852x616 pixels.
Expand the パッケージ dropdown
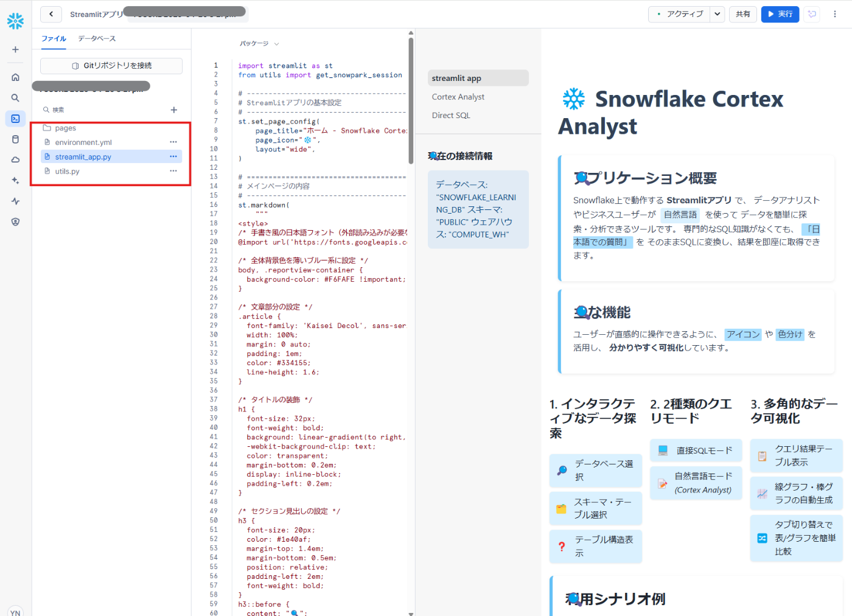click(x=259, y=44)
